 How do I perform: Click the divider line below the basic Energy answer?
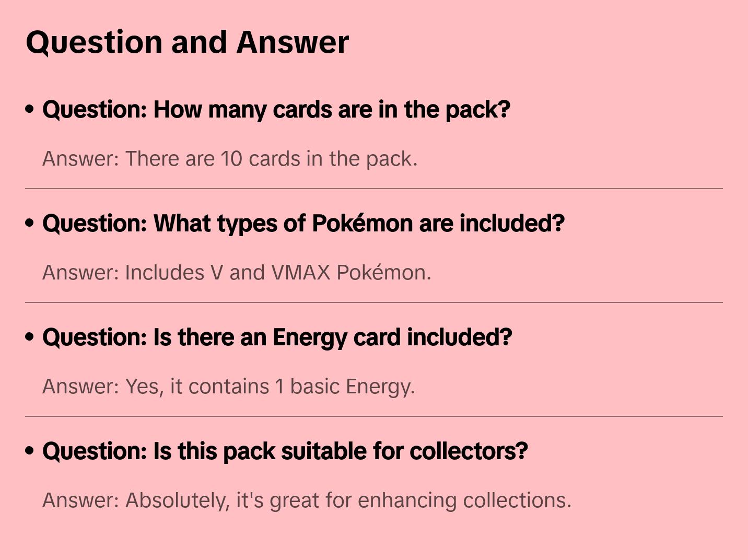coord(374,416)
